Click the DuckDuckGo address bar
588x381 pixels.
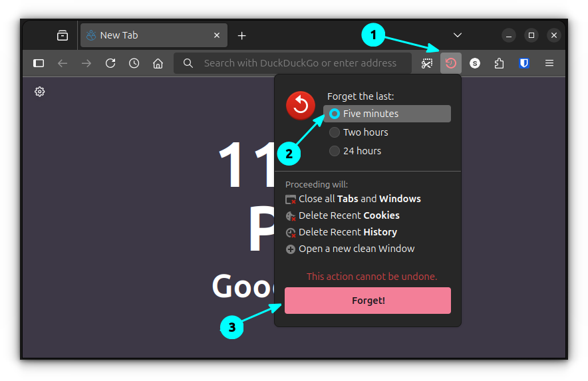299,63
